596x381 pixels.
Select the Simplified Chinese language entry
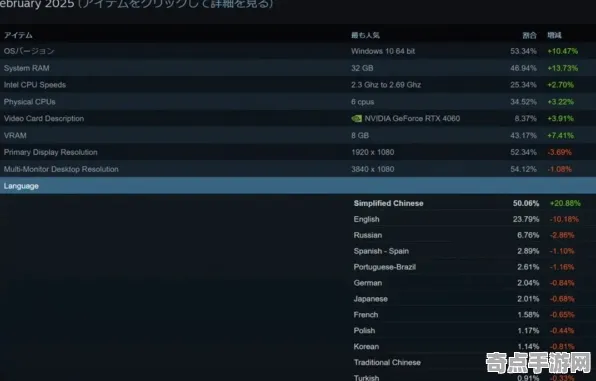467,203
